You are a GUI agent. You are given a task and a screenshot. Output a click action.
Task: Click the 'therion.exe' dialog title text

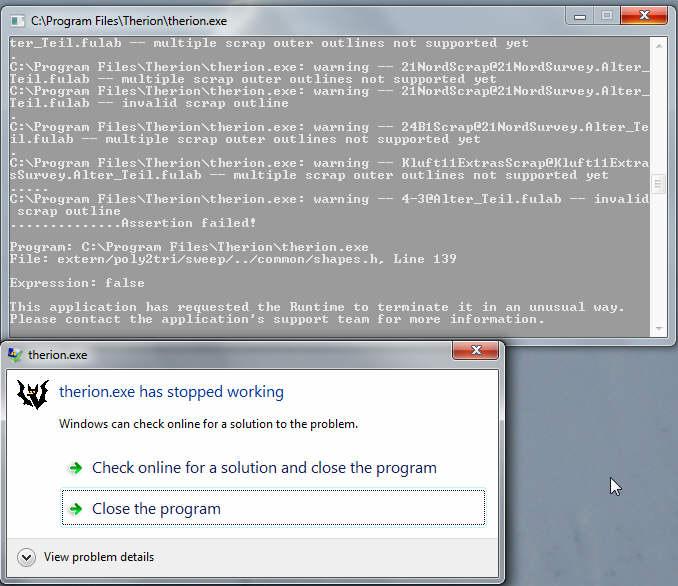(58, 355)
